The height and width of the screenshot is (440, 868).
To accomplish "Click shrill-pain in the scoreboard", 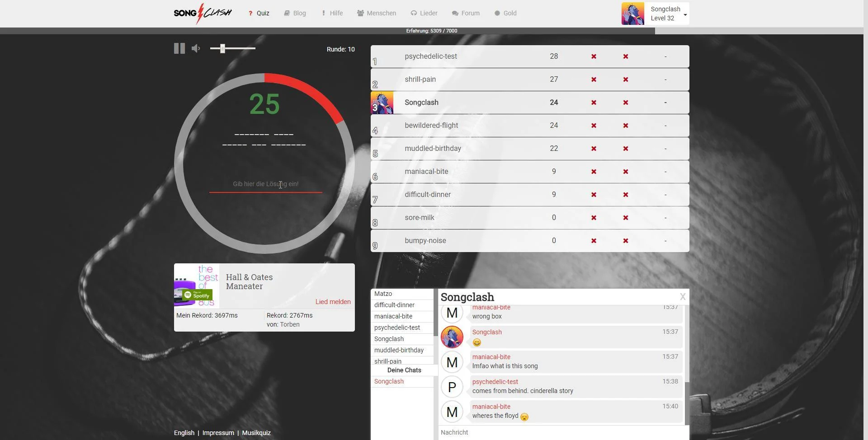I will [x=420, y=80].
